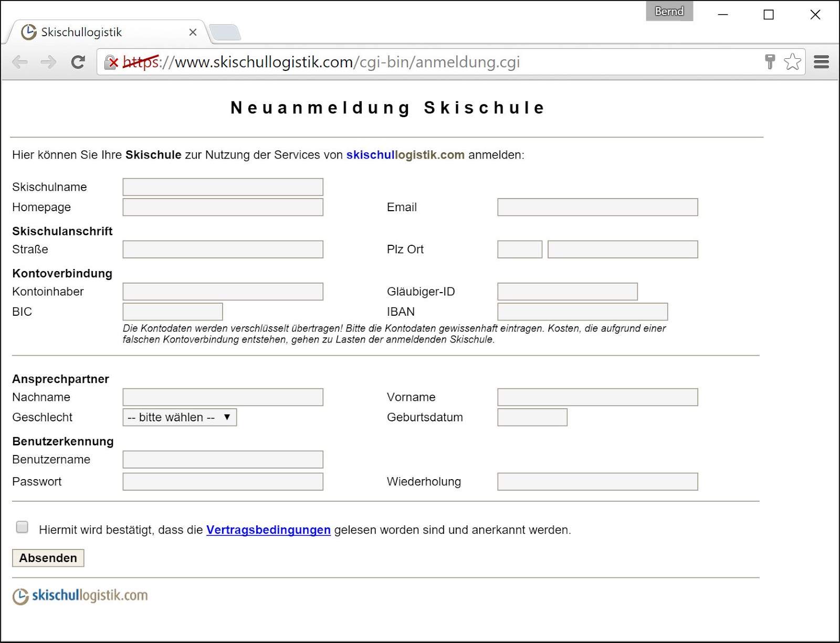The height and width of the screenshot is (643, 840).
Task: Click the Benutzerkennung section label
Action: (63, 441)
